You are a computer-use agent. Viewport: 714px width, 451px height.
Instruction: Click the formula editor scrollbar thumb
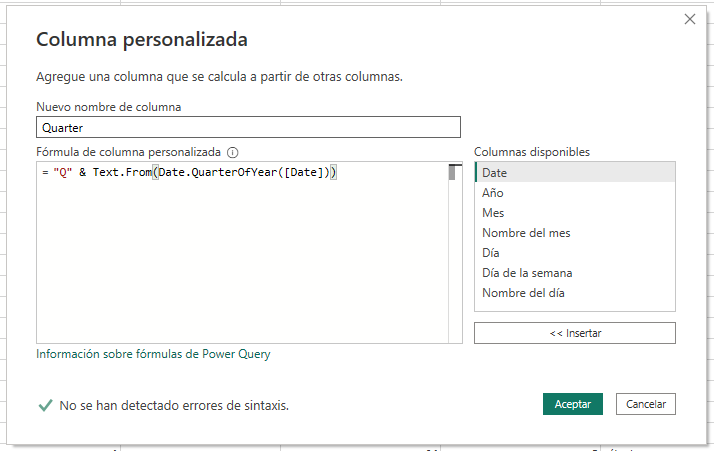coord(453,172)
